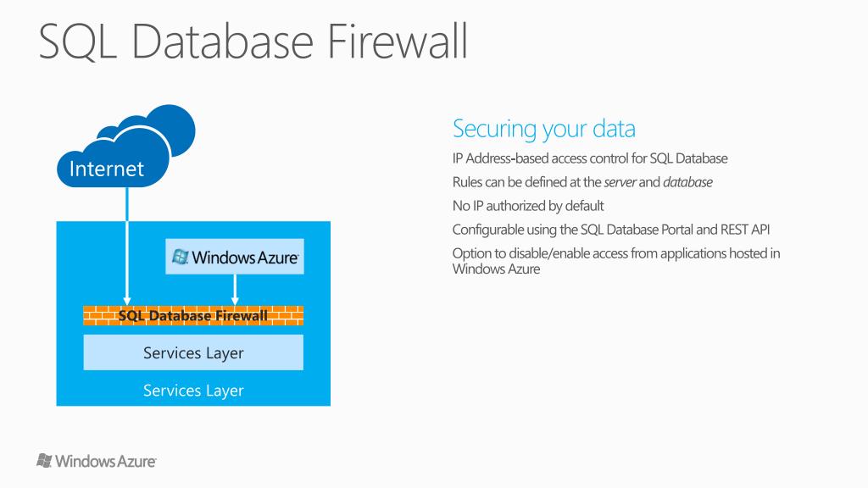Click the Windows flag icon in Azure box
The height and width of the screenshot is (488, 868).
[x=180, y=257]
